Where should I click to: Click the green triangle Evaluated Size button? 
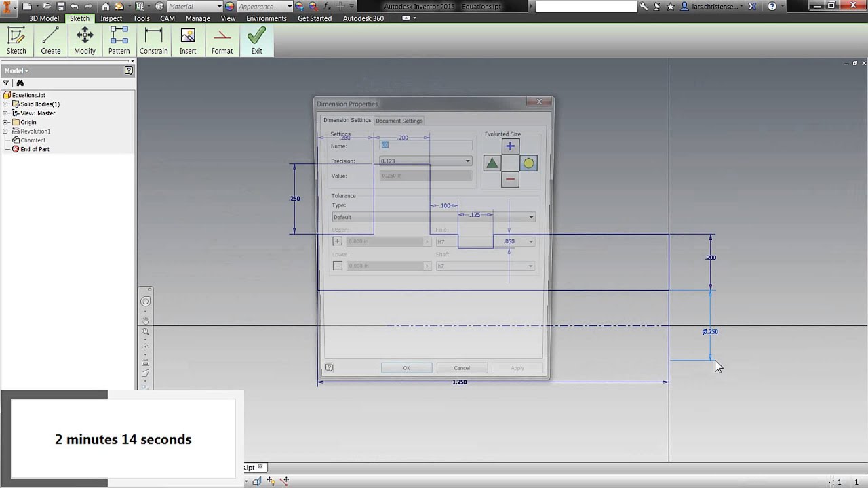492,163
